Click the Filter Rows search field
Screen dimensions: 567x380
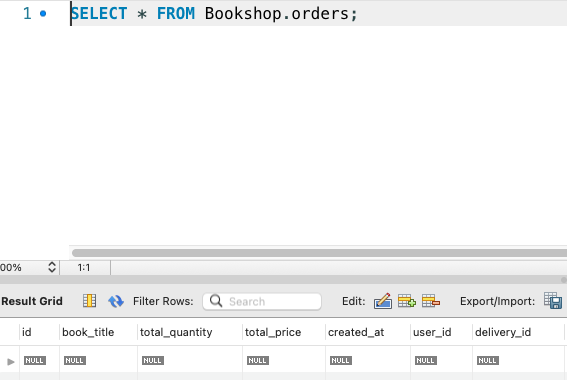point(262,301)
